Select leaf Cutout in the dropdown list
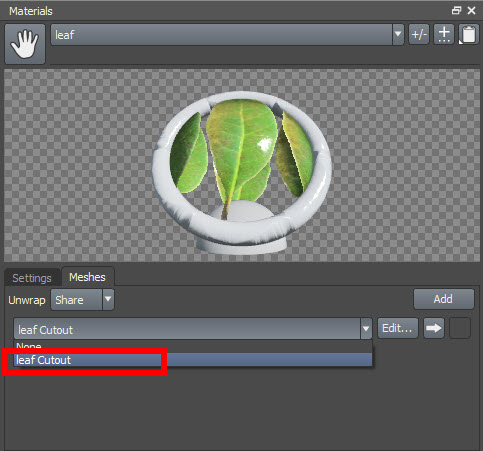The height and width of the screenshot is (451, 483). pyautogui.click(x=193, y=360)
